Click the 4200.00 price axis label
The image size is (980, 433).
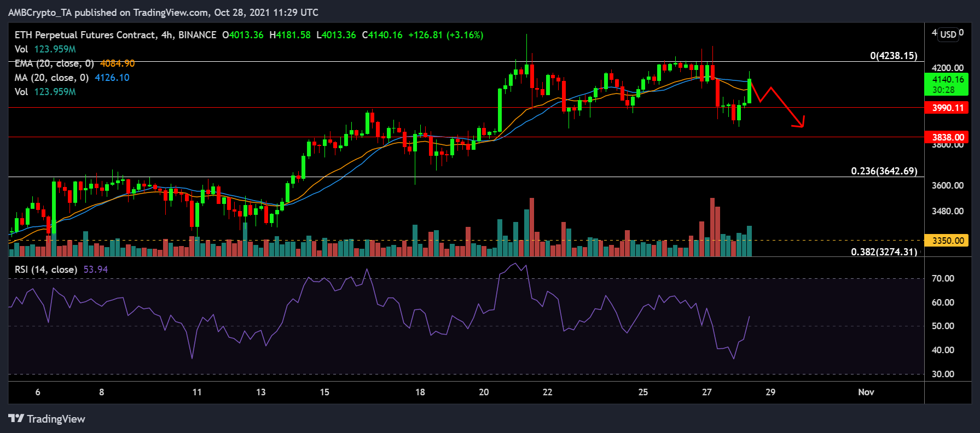[x=948, y=68]
